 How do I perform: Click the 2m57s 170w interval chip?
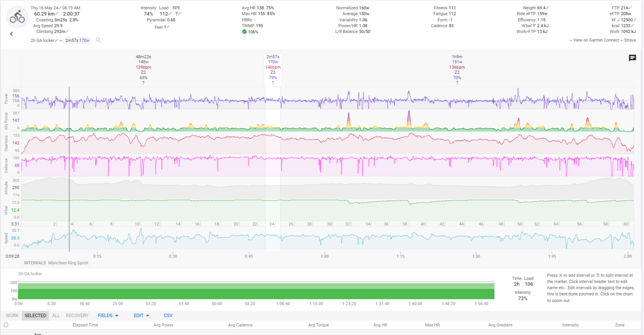point(78,41)
